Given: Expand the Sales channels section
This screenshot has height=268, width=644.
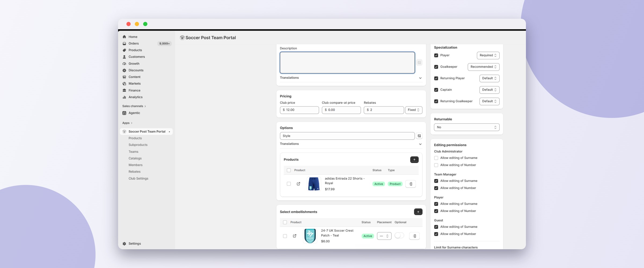Looking at the screenshot, I should coord(134,106).
